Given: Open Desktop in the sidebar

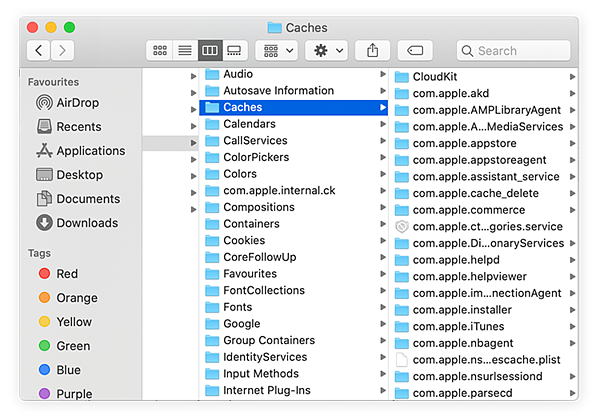Looking at the screenshot, I should (70, 175).
